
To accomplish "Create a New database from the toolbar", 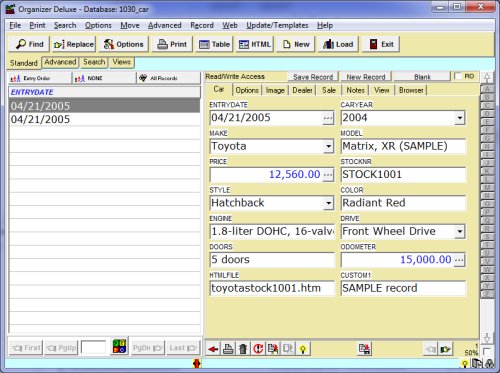I will click(x=296, y=44).
